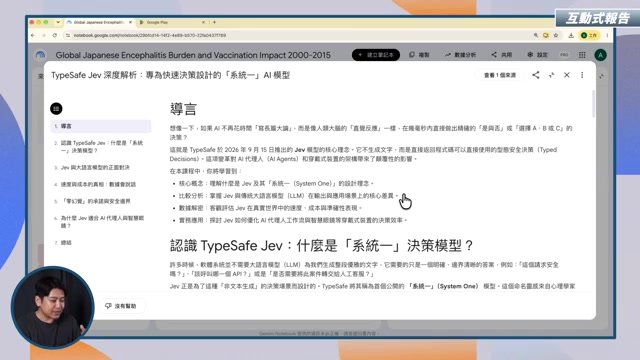This screenshot has height=360, width=640.
Task: Click the bullet starting with 實務應用
Action: point(293,220)
